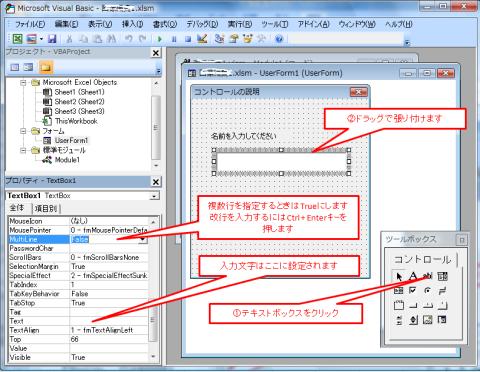Click the properties list vertical scrollbar
Screen dimensions: 480x372
coord(153,288)
